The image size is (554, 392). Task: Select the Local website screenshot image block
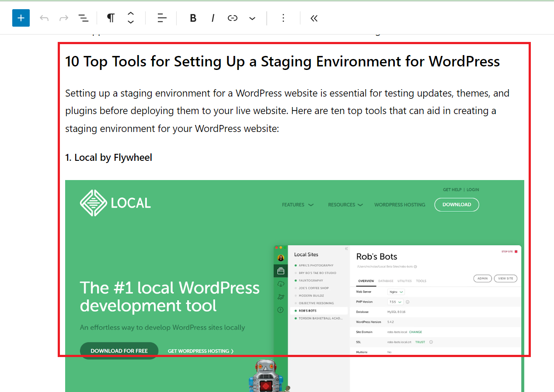[295, 286]
